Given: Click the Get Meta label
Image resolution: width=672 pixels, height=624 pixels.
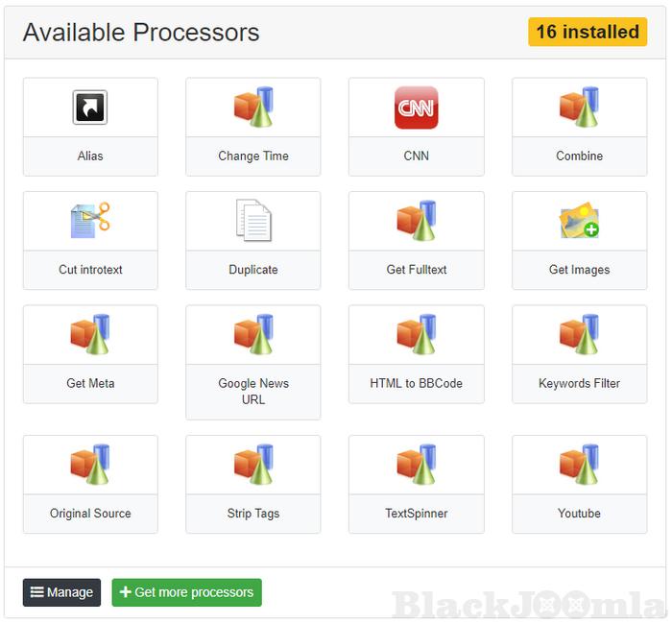Looking at the screenshot, I should point(90,383).
